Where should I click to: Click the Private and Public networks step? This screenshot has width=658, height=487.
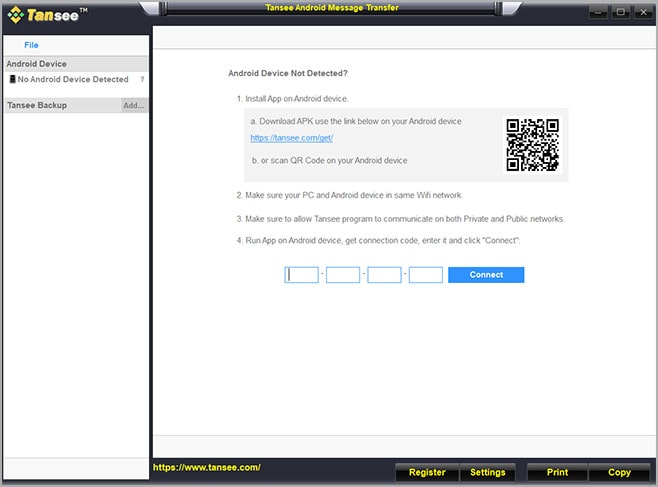pyautogui.click(x=400, y=219)
